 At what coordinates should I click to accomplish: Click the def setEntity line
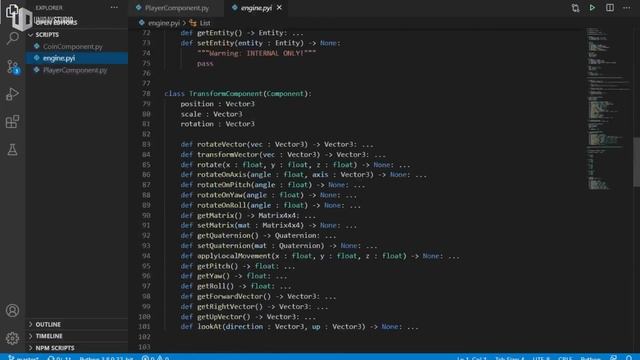260,43
